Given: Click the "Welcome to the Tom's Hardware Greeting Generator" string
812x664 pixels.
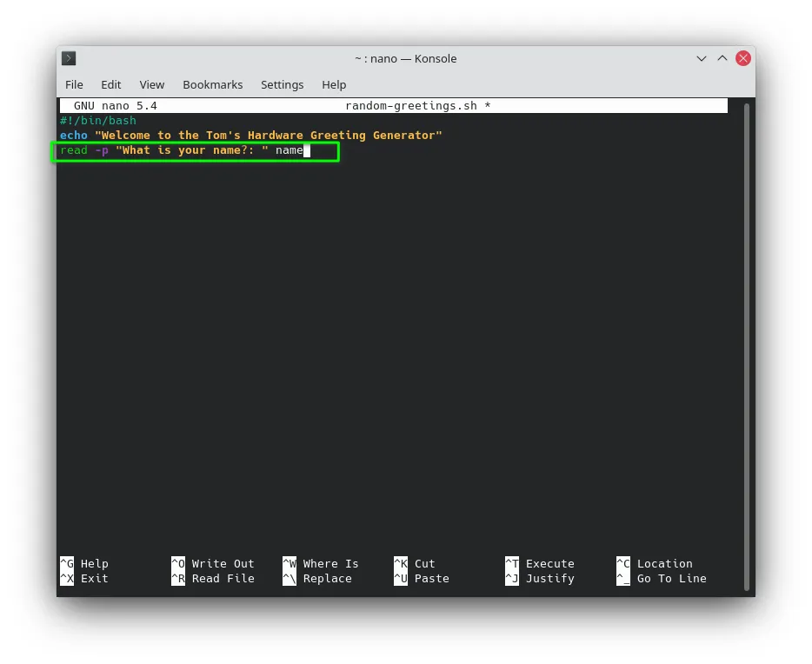Looking at the screenshot, I should (269, 136).
